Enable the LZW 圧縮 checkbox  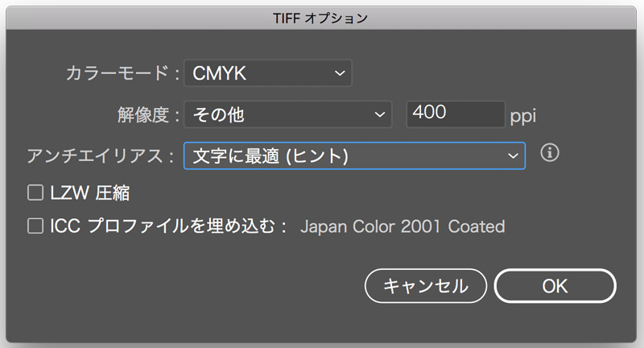point(35,193)
